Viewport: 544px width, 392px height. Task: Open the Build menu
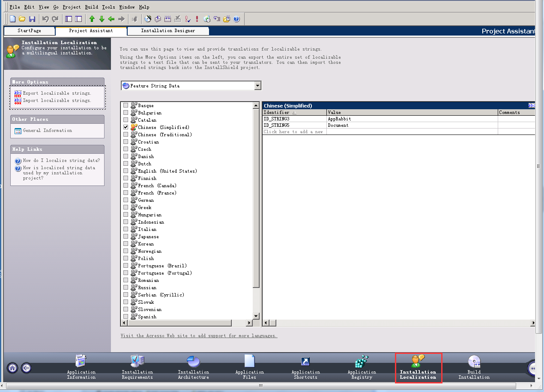click(91, 7)
